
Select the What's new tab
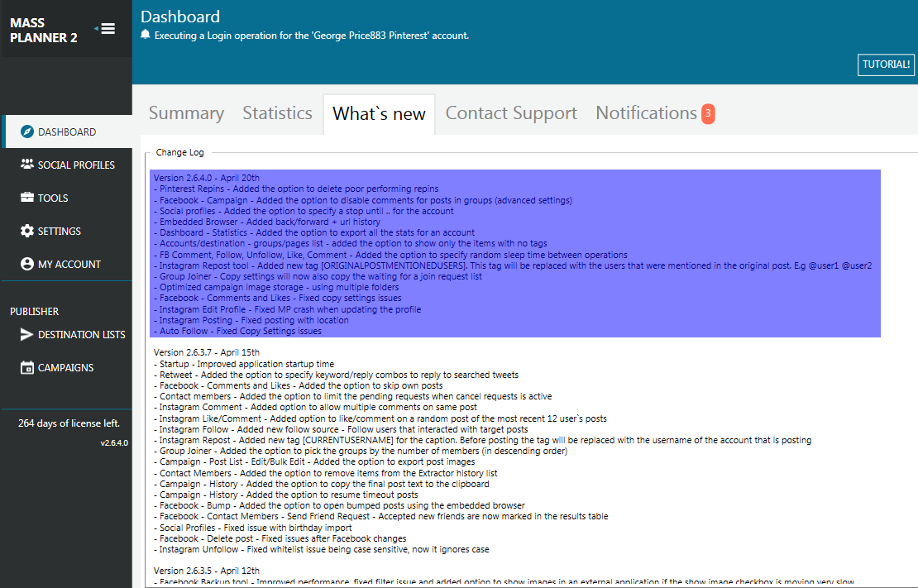point(379,114)
